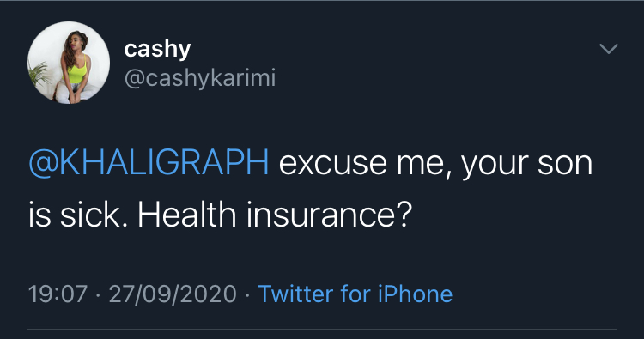Click the word "insurance?" in the tweet
Screen dimensions: 644x339
tap(329, 215)
